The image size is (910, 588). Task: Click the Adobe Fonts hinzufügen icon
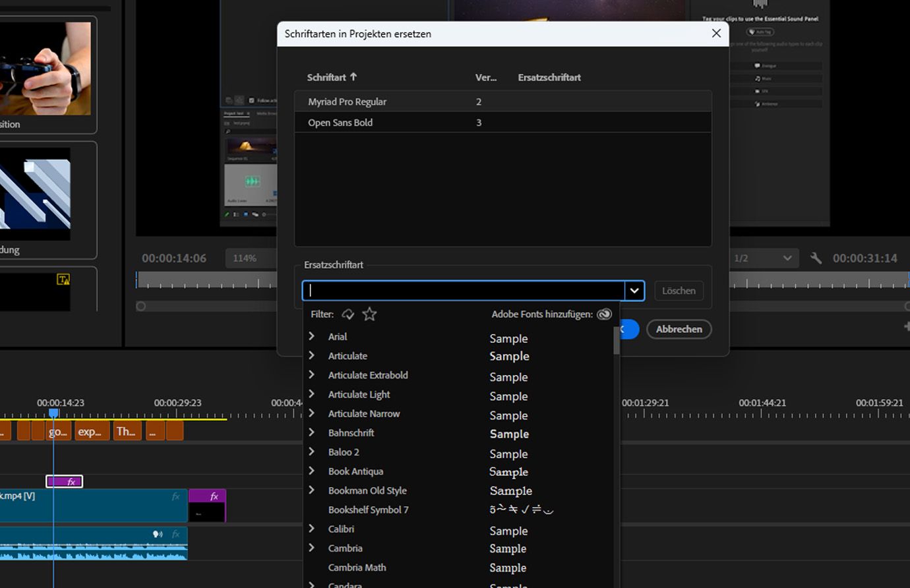pyautogui.click(x=604, y=314)
